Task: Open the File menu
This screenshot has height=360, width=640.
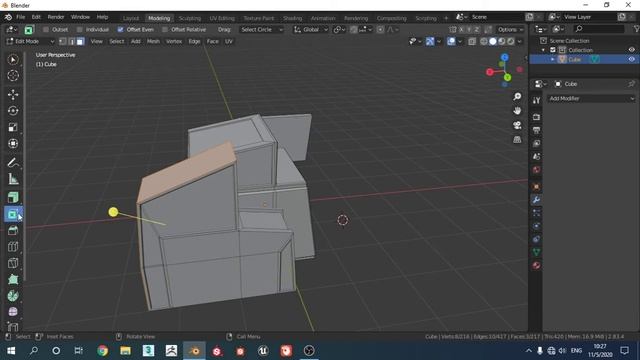Action: (20, 17)
